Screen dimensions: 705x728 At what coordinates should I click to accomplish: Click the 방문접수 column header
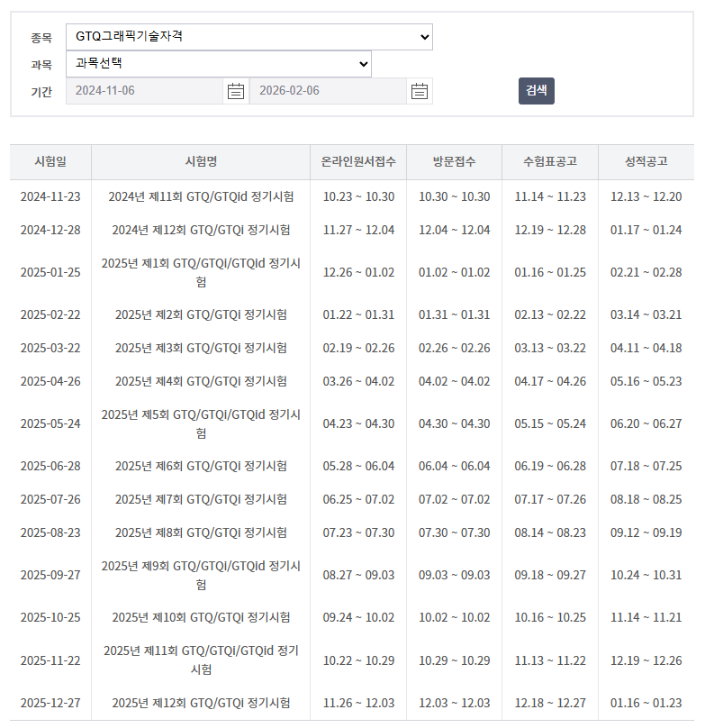click(x=455, y=161)
